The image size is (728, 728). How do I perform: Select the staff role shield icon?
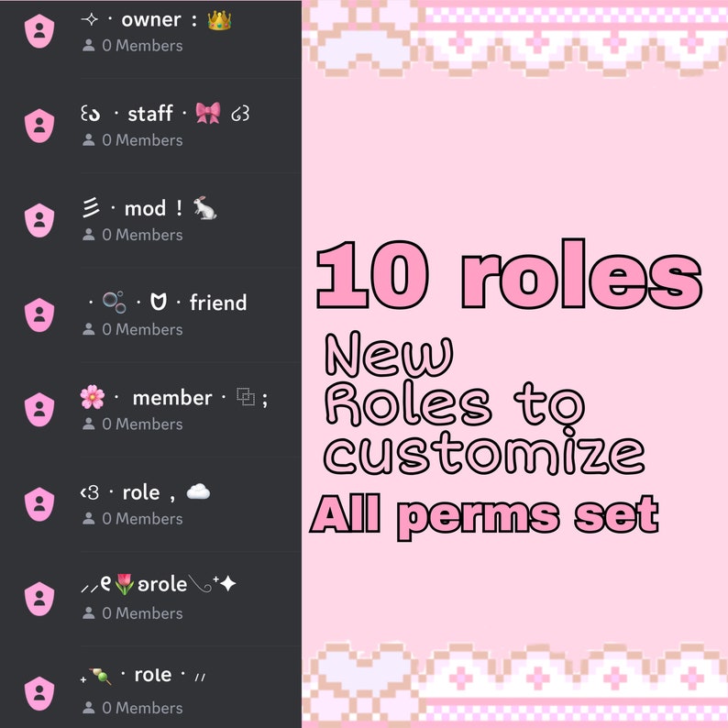click(x=39, y=126)
